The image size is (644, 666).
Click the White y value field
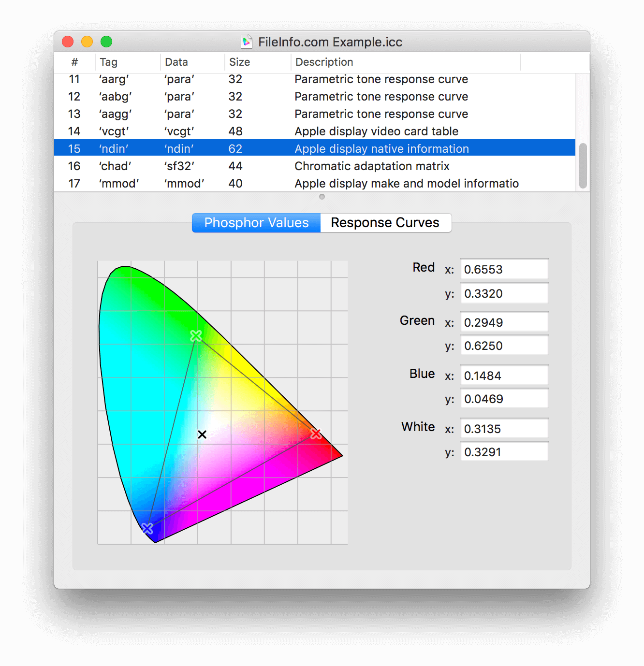[x=504, y=452]
